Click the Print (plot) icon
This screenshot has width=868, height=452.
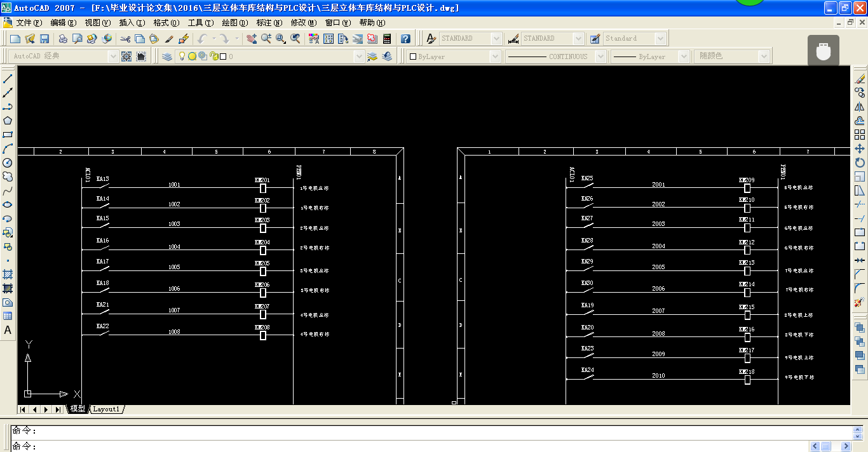point(63,39)
